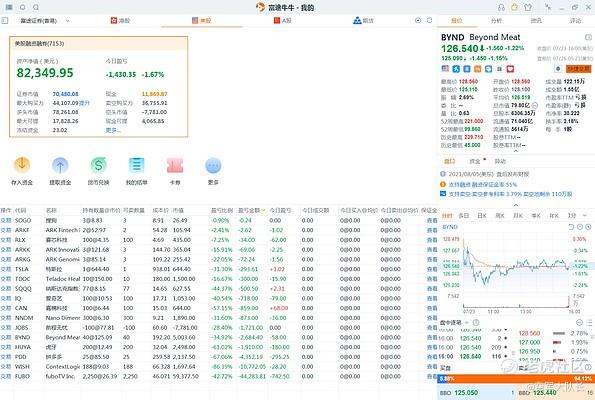
Task: Click the refresh icon beside the account tabs
Action: (x=430, y=20)
